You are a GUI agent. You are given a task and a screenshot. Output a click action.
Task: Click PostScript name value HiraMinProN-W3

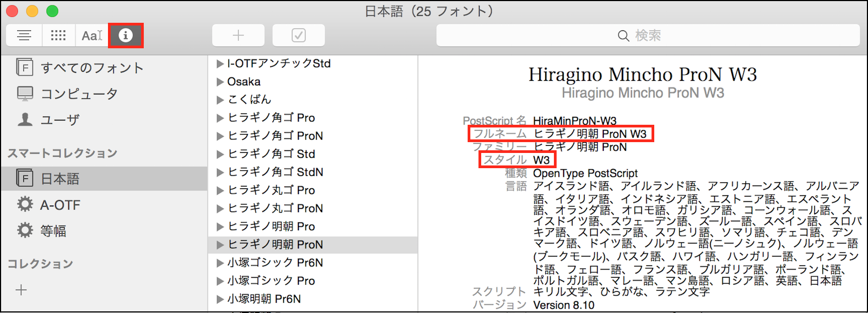tap(575, 121)
